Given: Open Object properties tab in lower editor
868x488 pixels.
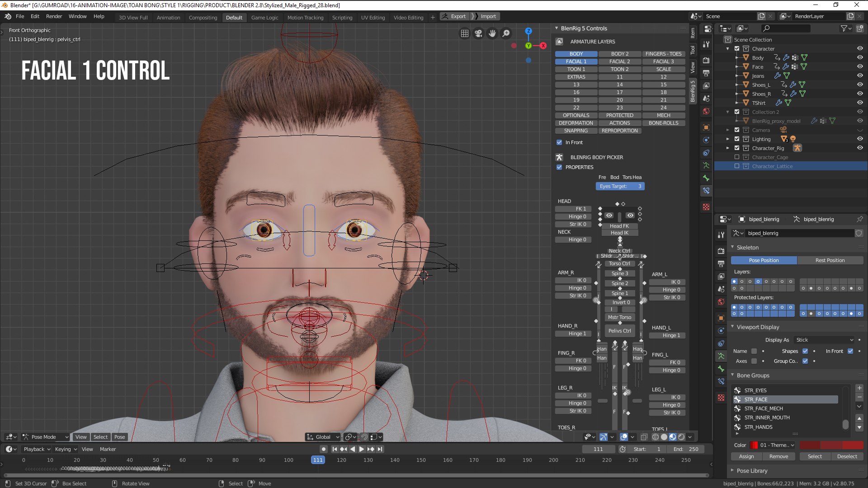Looking at the screenshot, I should (x=721, y=318).
